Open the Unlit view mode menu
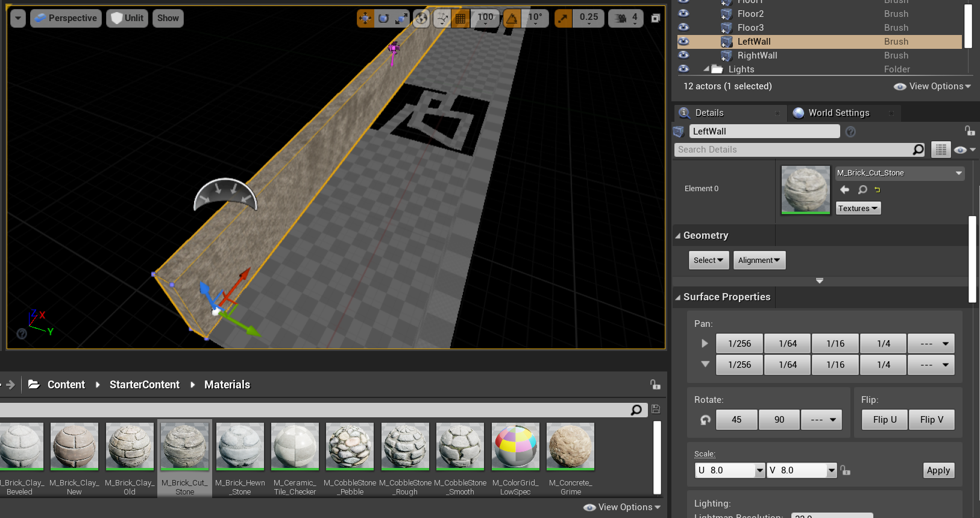Image resolution: width=980 pixels, height=518 pixels. point(127,18)
